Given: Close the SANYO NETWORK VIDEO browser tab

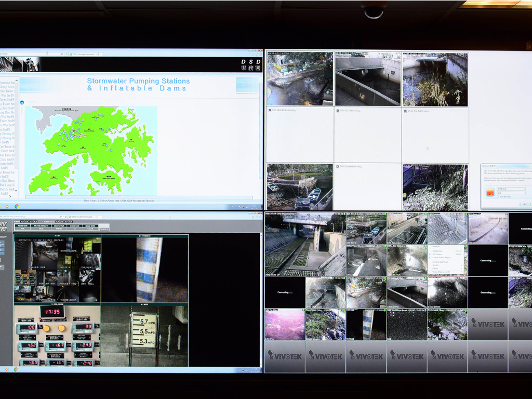Looking at the screenshot, I should click(96, 217).
